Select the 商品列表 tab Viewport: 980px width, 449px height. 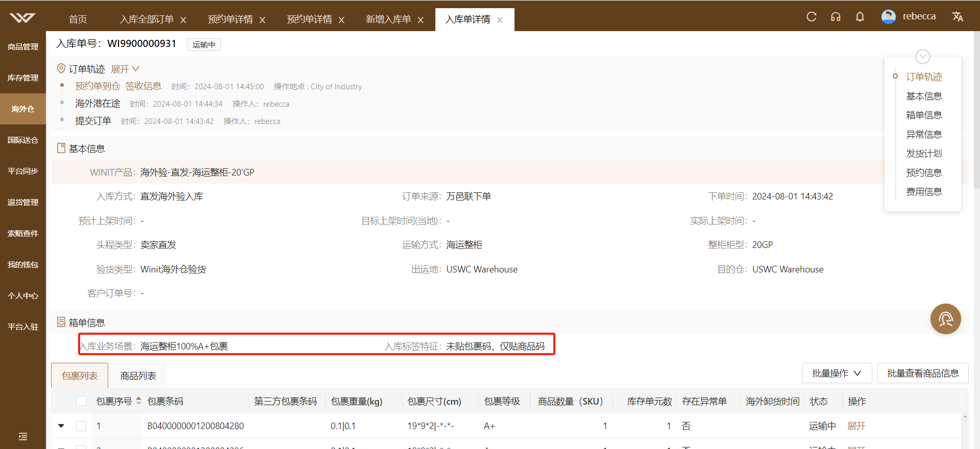(x=138, y=376)
